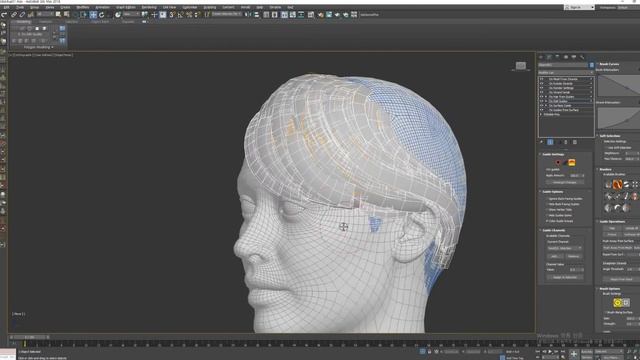Click the Assign to Selected button
The height and width of the screenshot is (360, 640).
[x=565, y=277]
